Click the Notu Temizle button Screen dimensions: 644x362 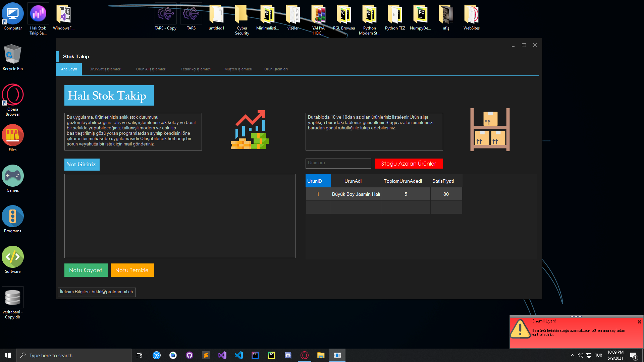132,270
